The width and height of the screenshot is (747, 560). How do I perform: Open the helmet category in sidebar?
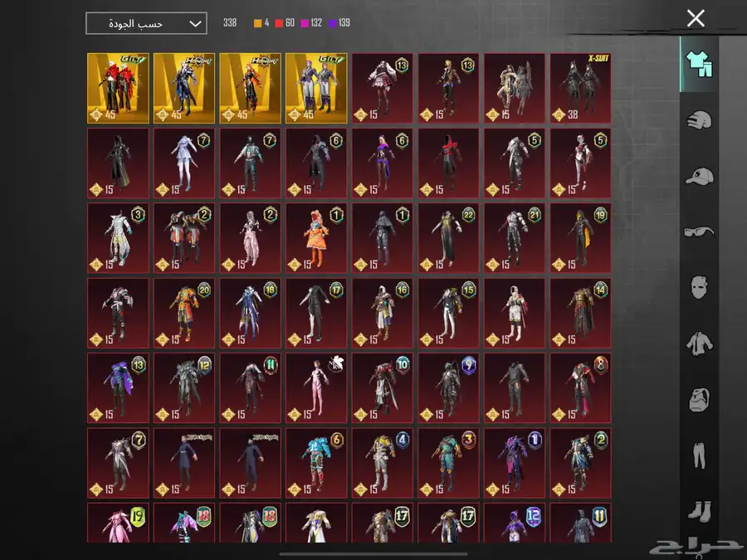click(x=699, y=120)
